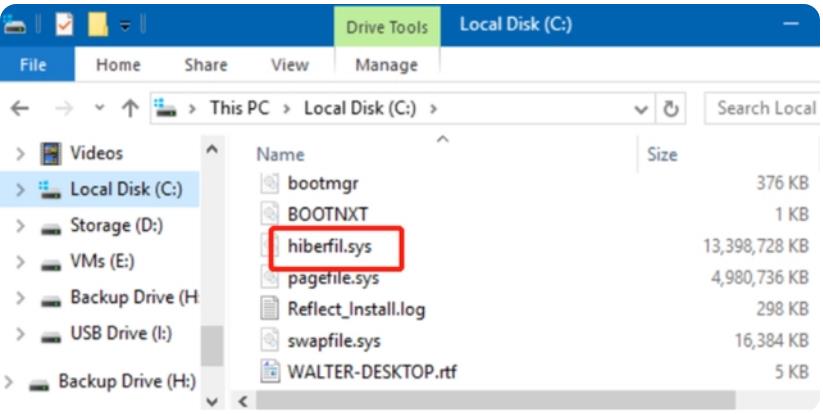The height and width of the screenshot is (414, 823).
Task: Open address bar history dropdown
Action: click(640, 110)
